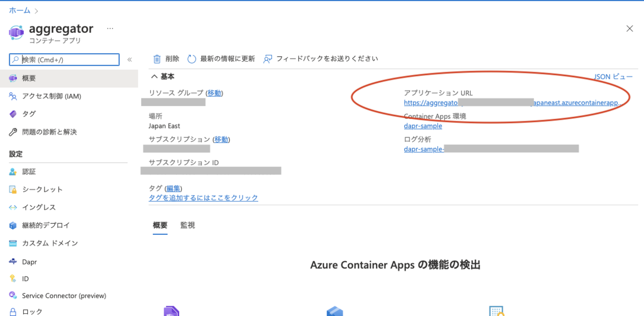Click the yellow key ID icon

(x=13, y=279)
